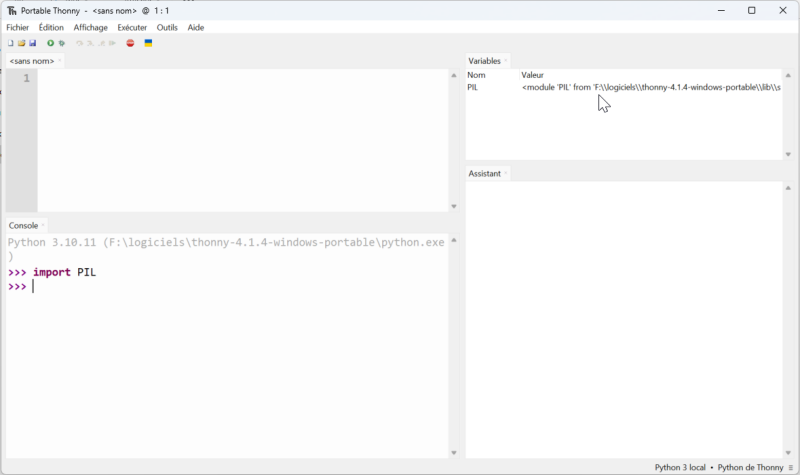This screenshot has width=800, height=475.
Task: Click the console scrollbar down arrow
Action: [454, 453]
